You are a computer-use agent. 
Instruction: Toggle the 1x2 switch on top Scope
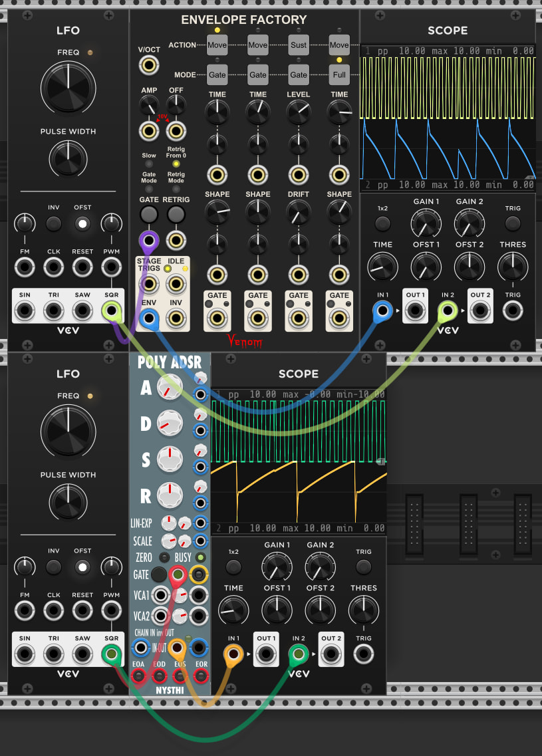tap(382, 223)
